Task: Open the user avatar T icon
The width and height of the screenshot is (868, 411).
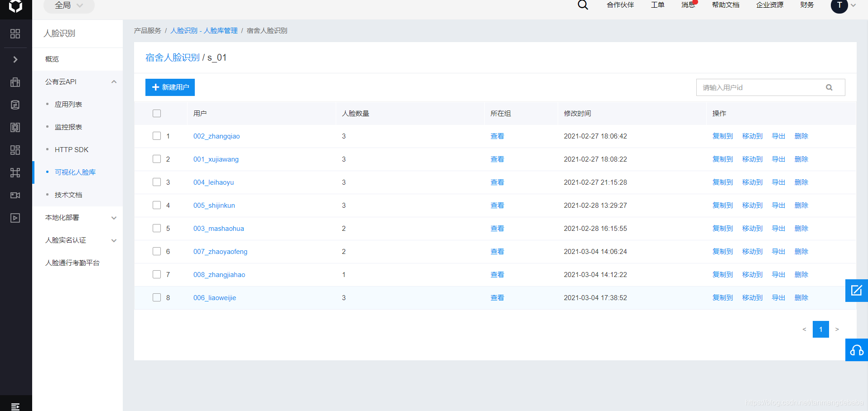Action: 839,5
